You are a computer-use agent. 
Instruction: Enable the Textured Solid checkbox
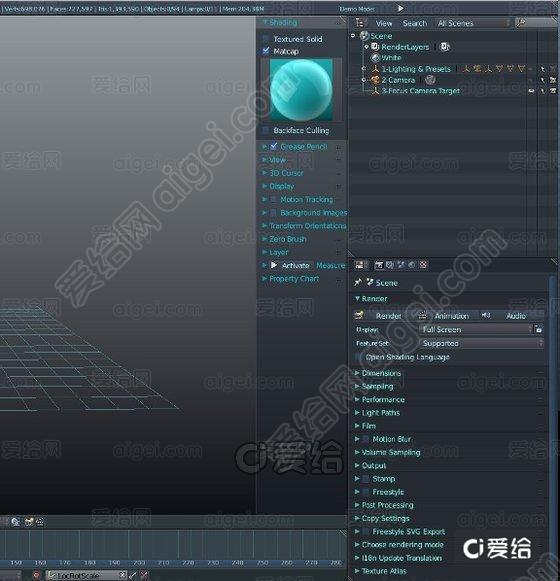[x=266, y=39]
